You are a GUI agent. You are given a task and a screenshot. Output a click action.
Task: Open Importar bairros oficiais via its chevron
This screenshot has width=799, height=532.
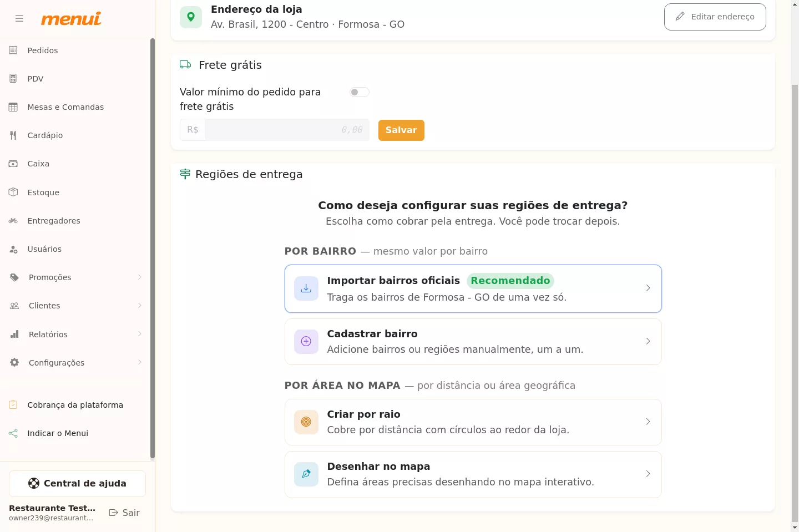(x=648, y=288)
